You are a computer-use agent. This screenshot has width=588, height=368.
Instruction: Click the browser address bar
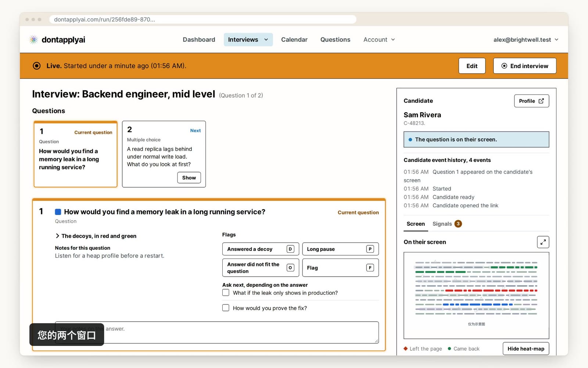pyautogui.click(x=203, y=19)
